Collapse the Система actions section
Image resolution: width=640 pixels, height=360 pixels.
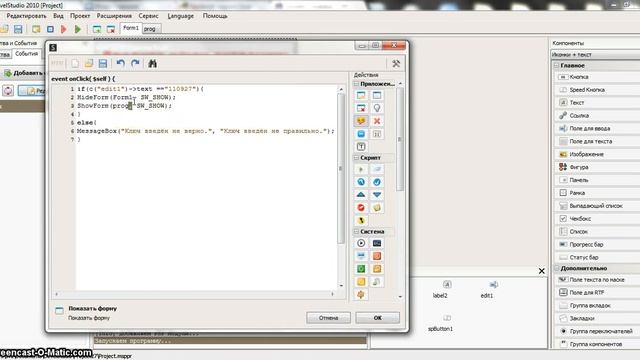(356, 231)
